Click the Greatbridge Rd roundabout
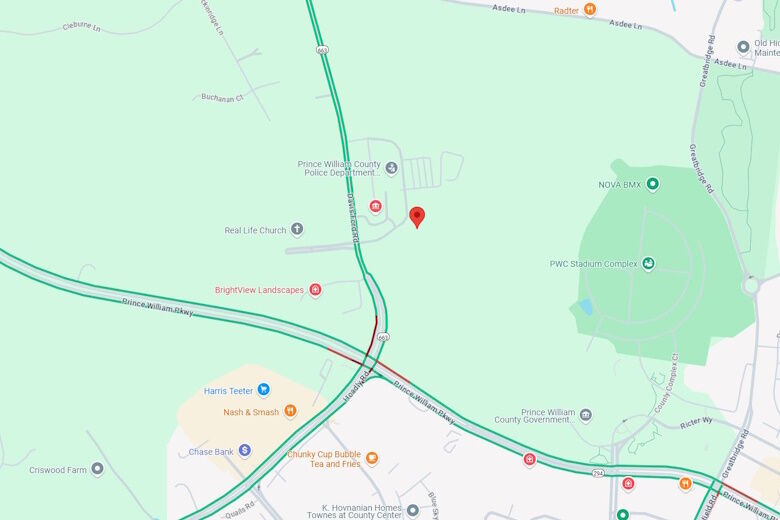The image size is (780, 520). click(751, 286)
